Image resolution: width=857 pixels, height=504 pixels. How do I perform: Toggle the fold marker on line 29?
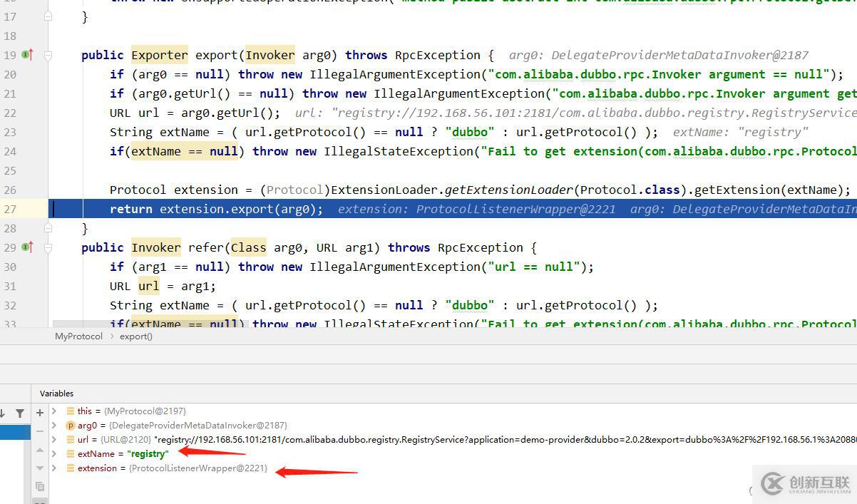coord(48,247)
